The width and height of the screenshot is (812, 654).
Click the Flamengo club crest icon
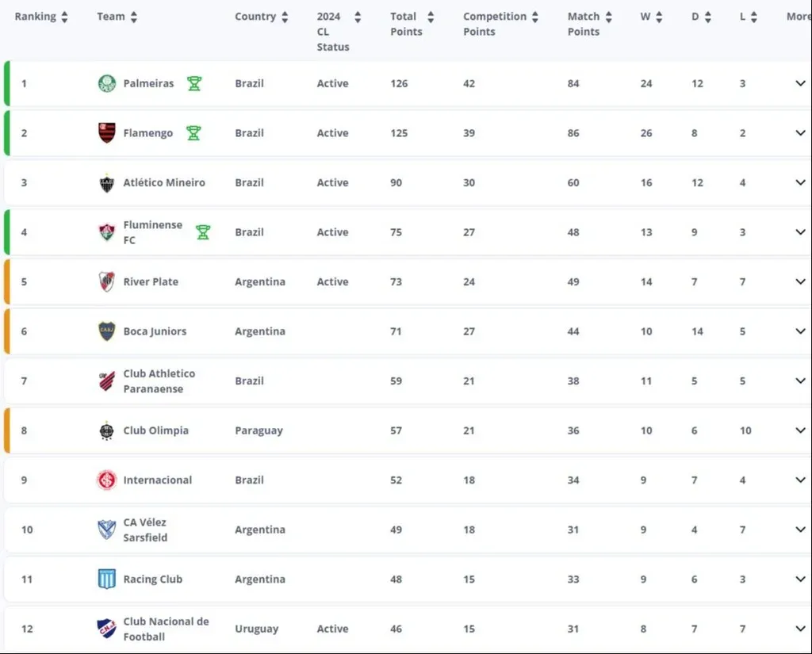(106, 133)
